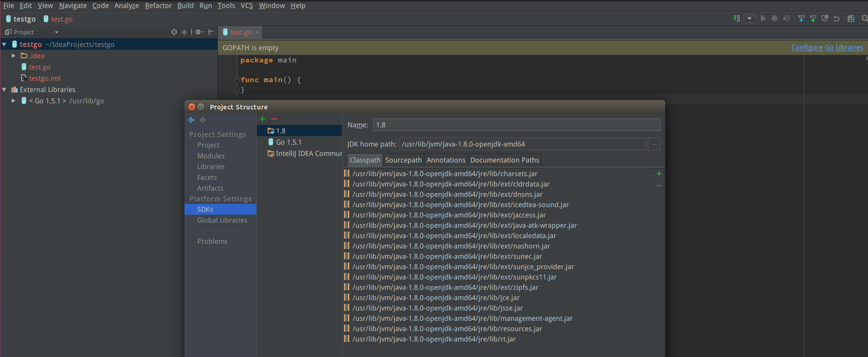Open Project settings section
Image resolution: width=868 pixels, height=357 pixels.
click(x=208, y=145)
